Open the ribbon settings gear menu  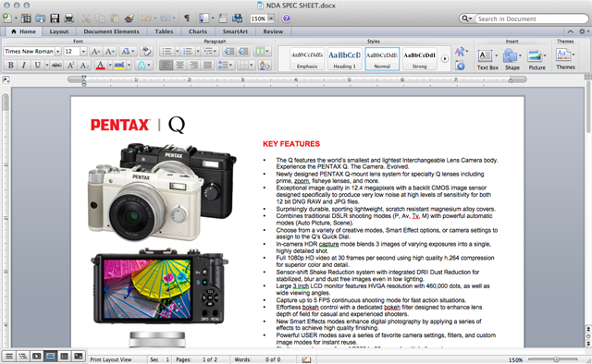click(x=584, y=31)
